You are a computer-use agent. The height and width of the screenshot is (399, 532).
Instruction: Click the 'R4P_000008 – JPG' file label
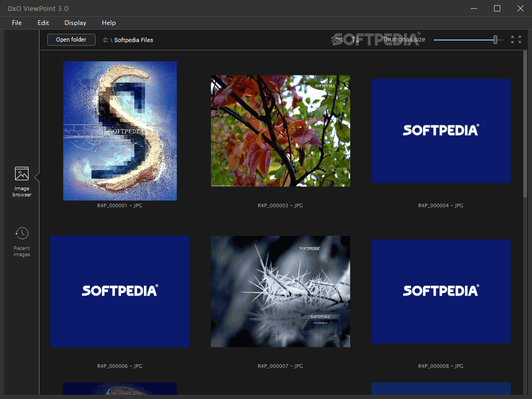(441, 366)
